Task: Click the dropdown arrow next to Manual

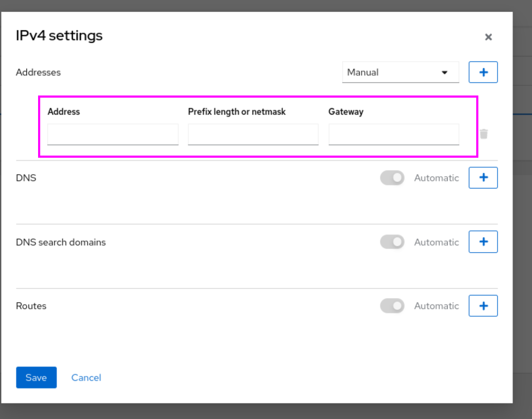Action: pyautogui.click(x=445, y=72)
